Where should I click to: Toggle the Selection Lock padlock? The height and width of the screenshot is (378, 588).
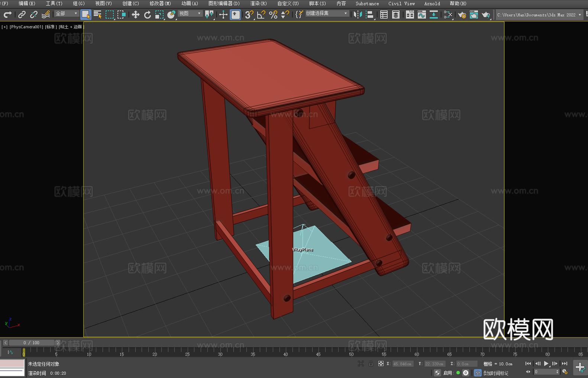pyautogui.click(x=371, y=364)
